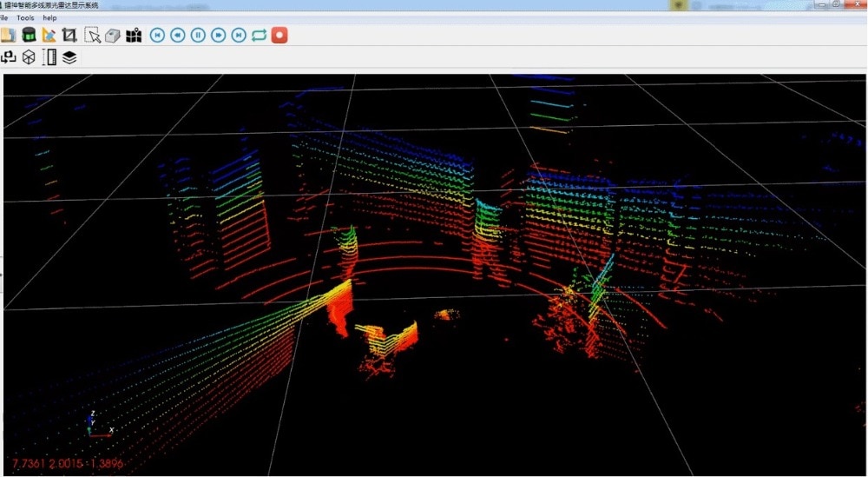Pause the lidar playback
The width and height of the screenshot is (868, 477).
pyautogui.click(x=198, y=35)
